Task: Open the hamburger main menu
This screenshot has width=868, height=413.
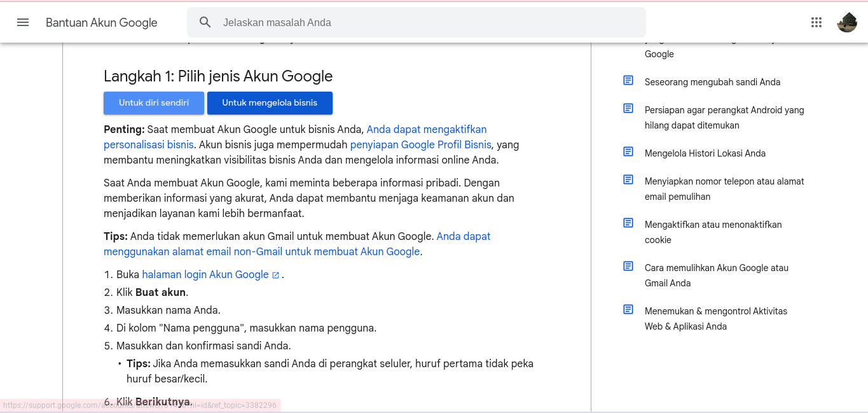Action: pos(23,22)
